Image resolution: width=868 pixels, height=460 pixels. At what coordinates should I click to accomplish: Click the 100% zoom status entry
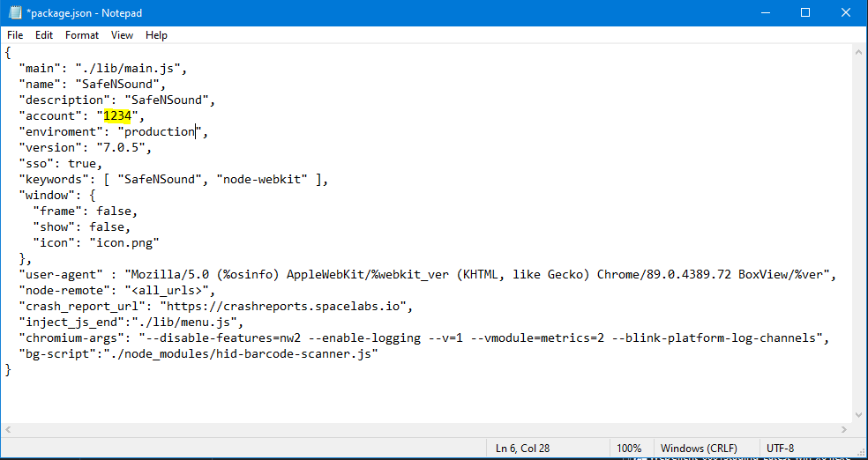coord(629,449)
